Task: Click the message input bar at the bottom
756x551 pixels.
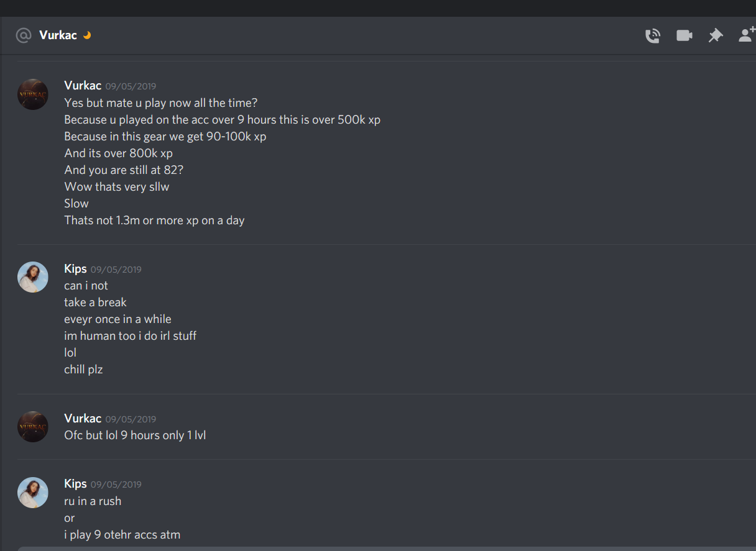Action: 385,549
